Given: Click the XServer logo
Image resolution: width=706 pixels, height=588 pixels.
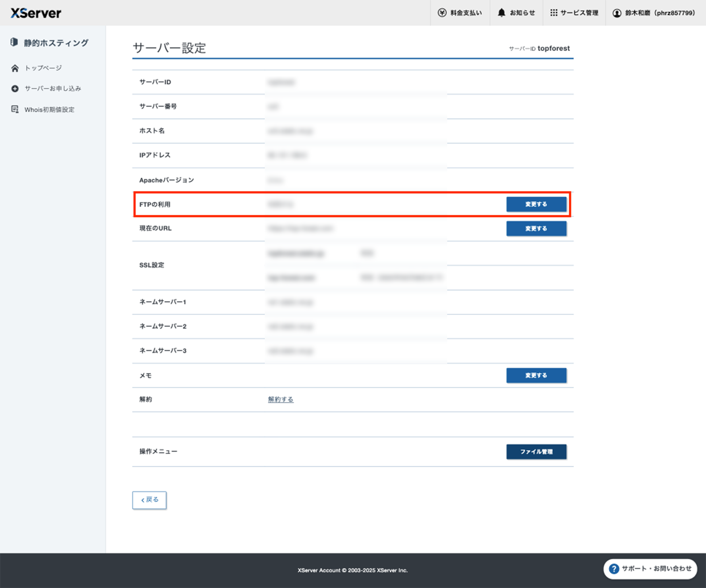Looking at the screenshot, I should click(x=36, y=13).
